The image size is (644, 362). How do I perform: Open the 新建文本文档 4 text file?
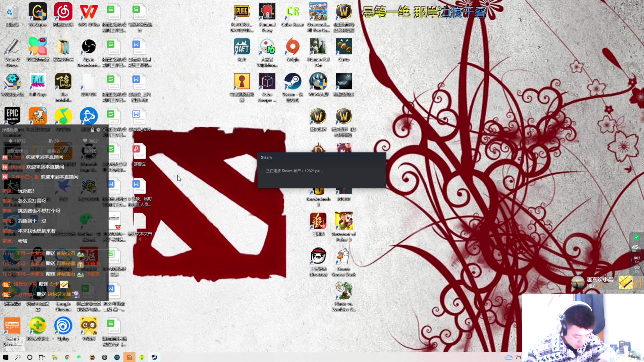pyautogui.click(x=140, y=227)
